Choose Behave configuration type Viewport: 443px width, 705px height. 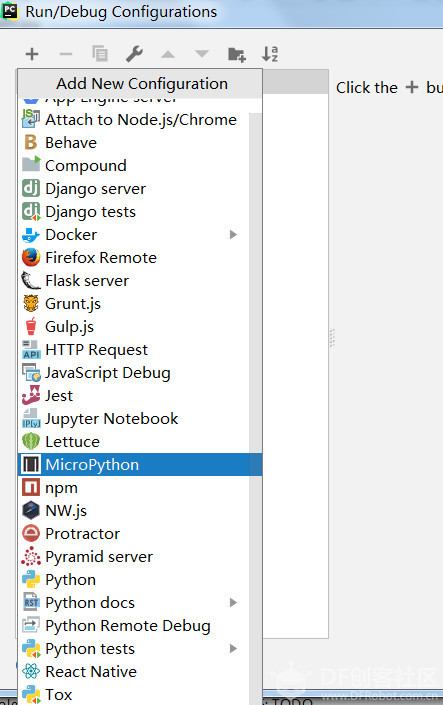[x=133, y=143]
